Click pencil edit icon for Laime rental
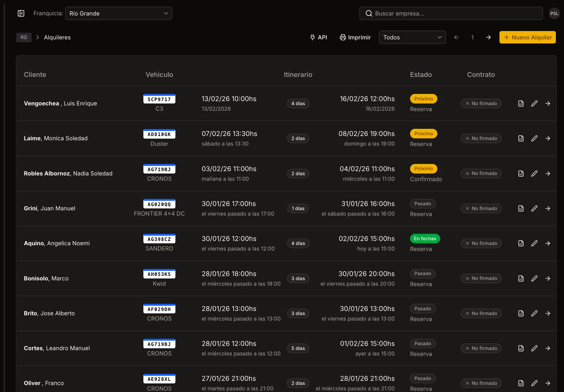Viewport: 564px width, 392px height. point(534,138)
